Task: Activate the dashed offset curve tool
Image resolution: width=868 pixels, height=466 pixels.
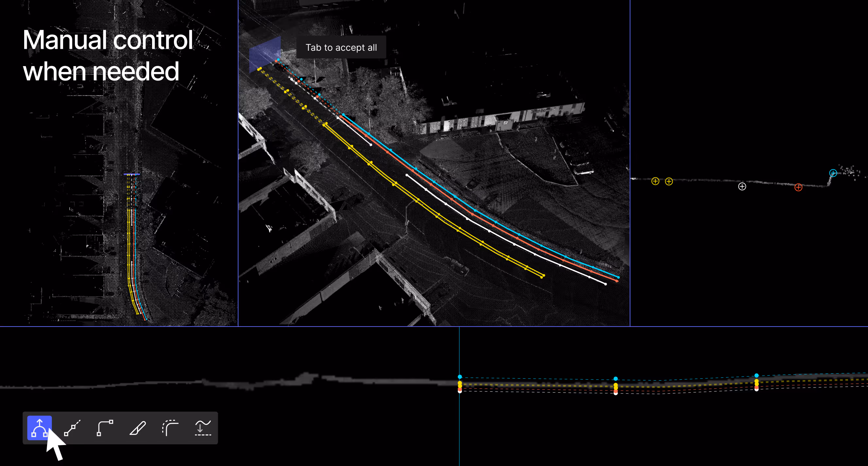Action: 170,428
